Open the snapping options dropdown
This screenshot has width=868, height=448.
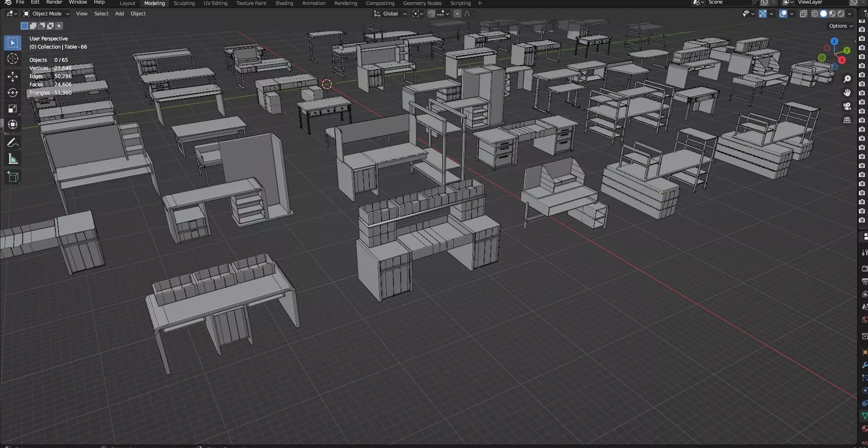pos(443,14)
